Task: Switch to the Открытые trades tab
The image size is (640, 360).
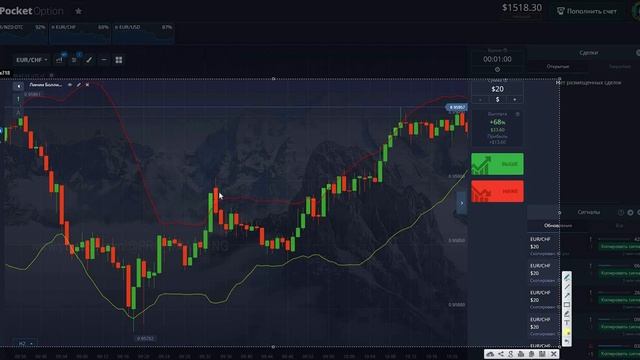Action: 558,67
